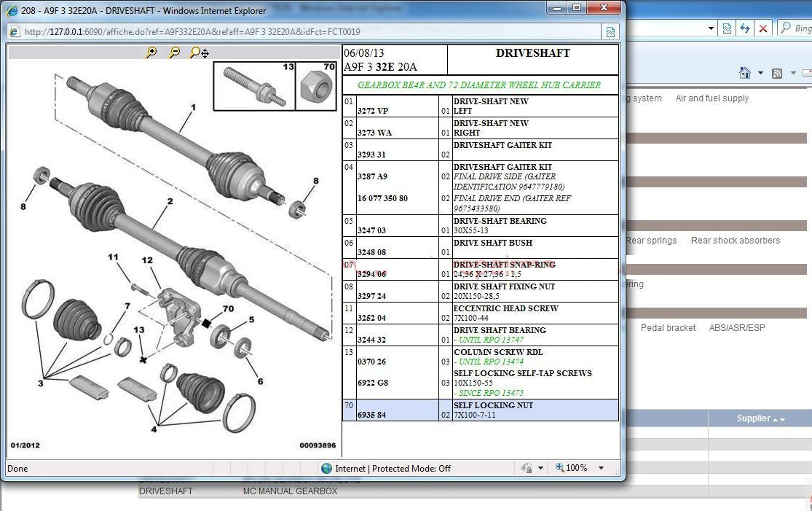Toggle compatibility view icon in popup address bar

click(610, 31)
